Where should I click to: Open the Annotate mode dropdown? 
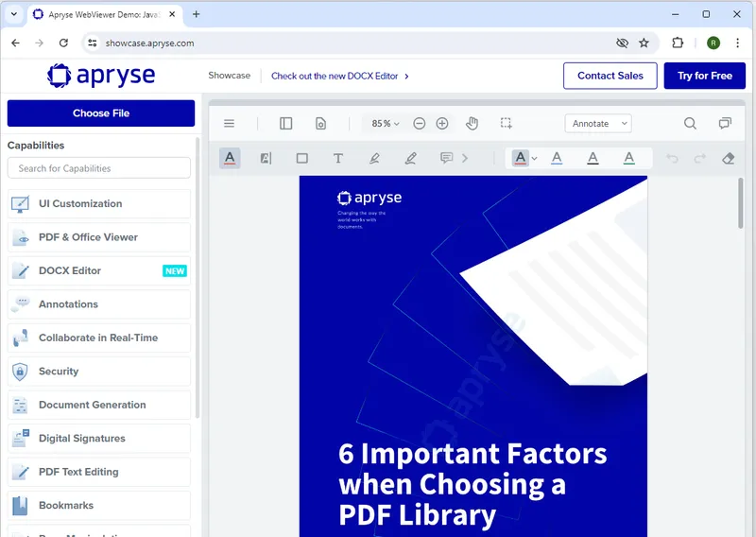[598, 124]
